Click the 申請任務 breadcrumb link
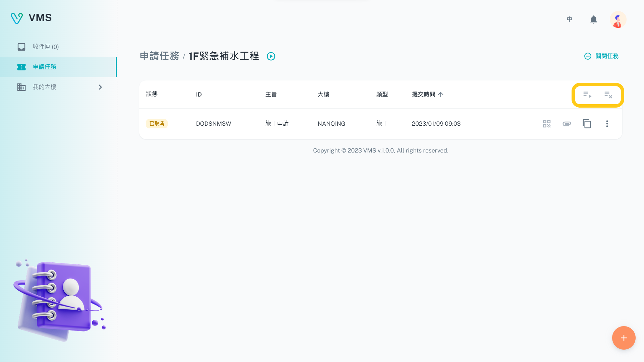The width and height of the screenshot is (644, 362). 159,56
